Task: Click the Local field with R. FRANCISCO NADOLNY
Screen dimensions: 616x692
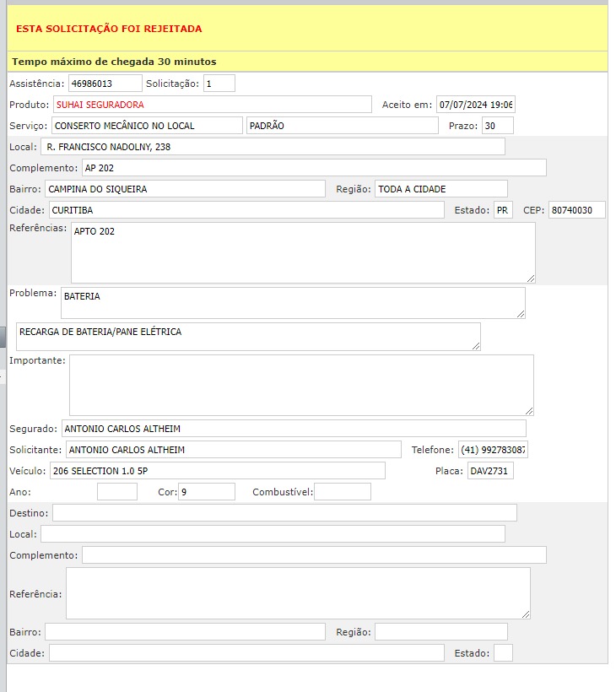Action: pos(273,147)
